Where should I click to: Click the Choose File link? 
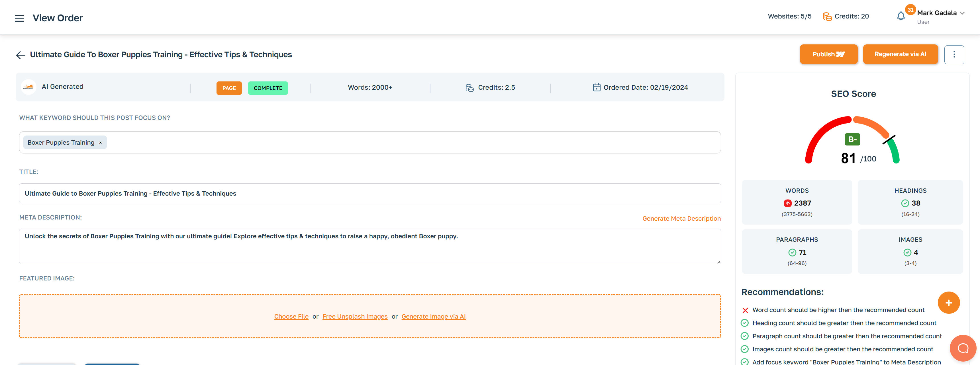point(291,316)
